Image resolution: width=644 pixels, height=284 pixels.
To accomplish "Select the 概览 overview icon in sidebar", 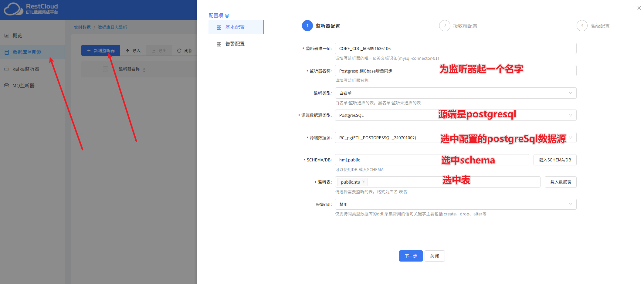I will point(7,35).
